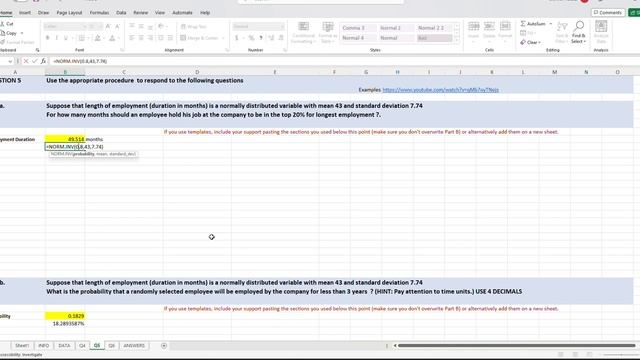
Task: Open the Page Layout ribbon tab
Action: tap(69, 13)
